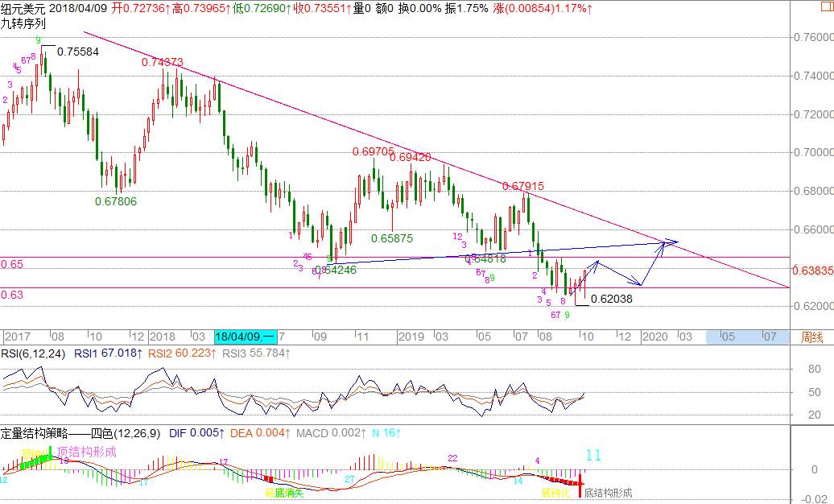Image resolution: width=834 pixels, height=504 pixels.
Task: Click the RSI(6,12,24) indicator title
Action: [33, 353]
